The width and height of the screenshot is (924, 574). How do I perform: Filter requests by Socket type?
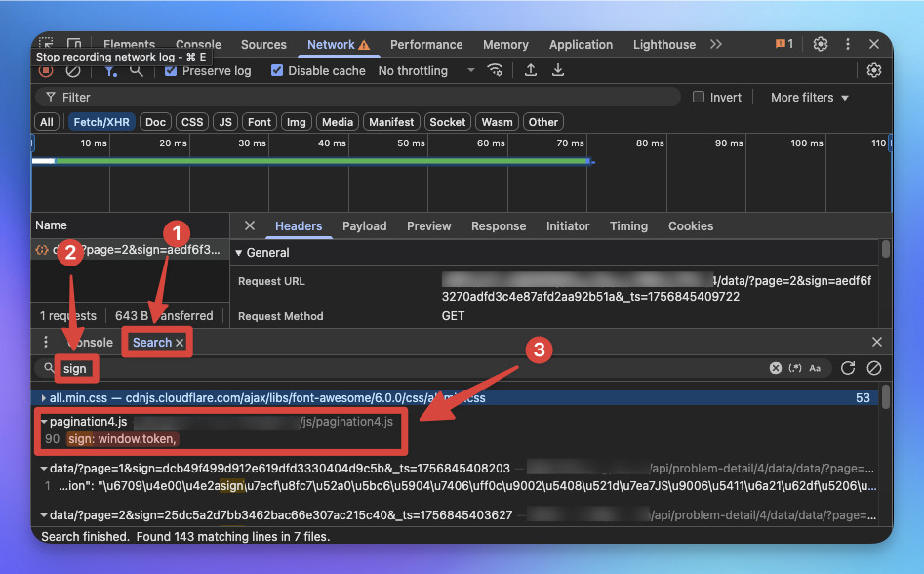(447, 122)
